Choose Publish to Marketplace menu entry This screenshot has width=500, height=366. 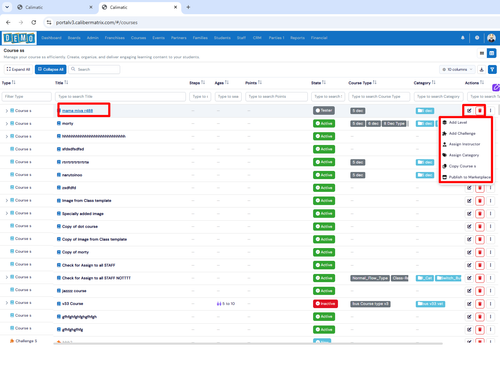(x=466, y=177)
